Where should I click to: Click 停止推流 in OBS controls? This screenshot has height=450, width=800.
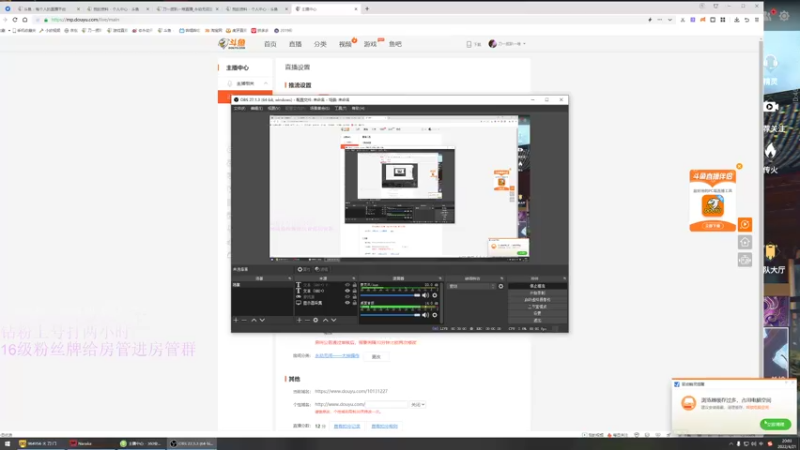click(x=537, y=286)
